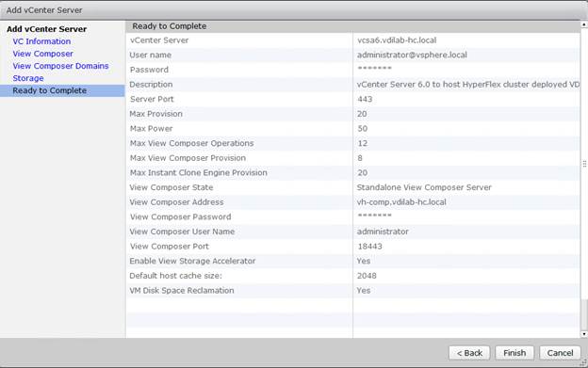The image size is (588, 368).
Task: Go back with the Back button
Action: 469,353
